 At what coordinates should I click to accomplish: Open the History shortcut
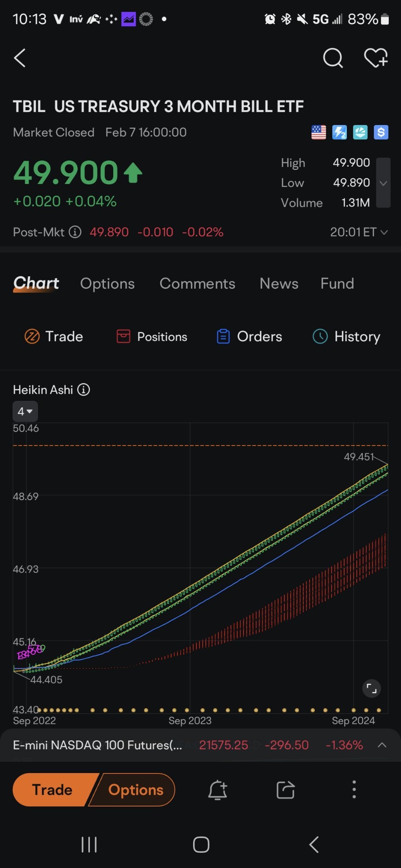coord(347,337)
